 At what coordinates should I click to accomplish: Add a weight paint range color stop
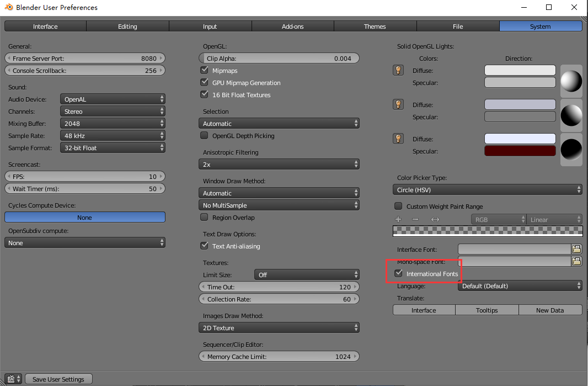point(398,219)
